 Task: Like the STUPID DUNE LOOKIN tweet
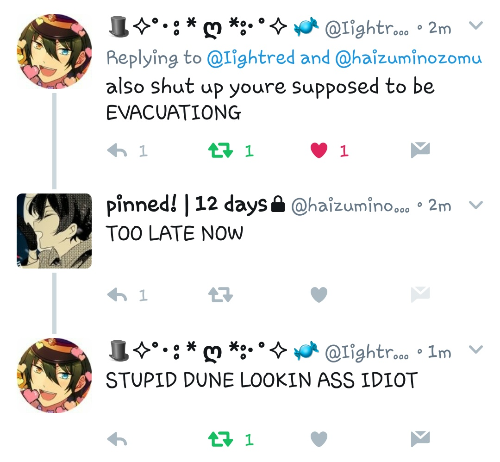(319, 439)
